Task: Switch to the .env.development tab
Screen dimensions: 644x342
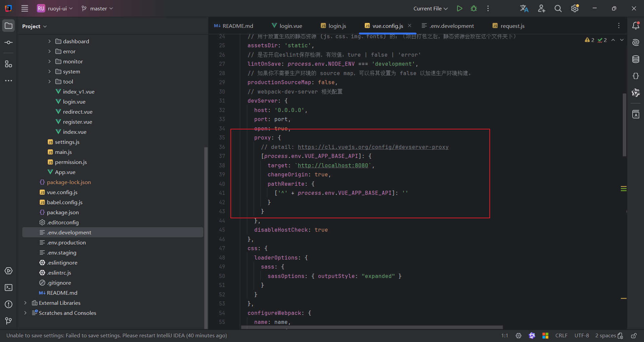Action: [448, 26]
